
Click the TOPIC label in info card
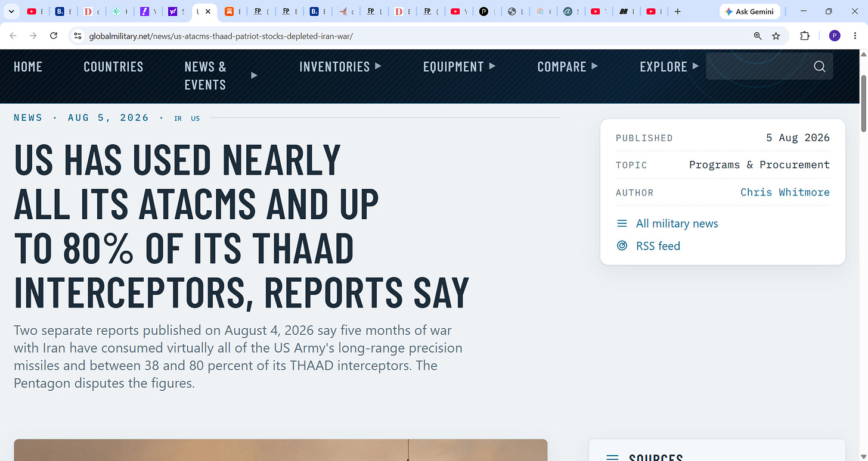click(631, 165)
